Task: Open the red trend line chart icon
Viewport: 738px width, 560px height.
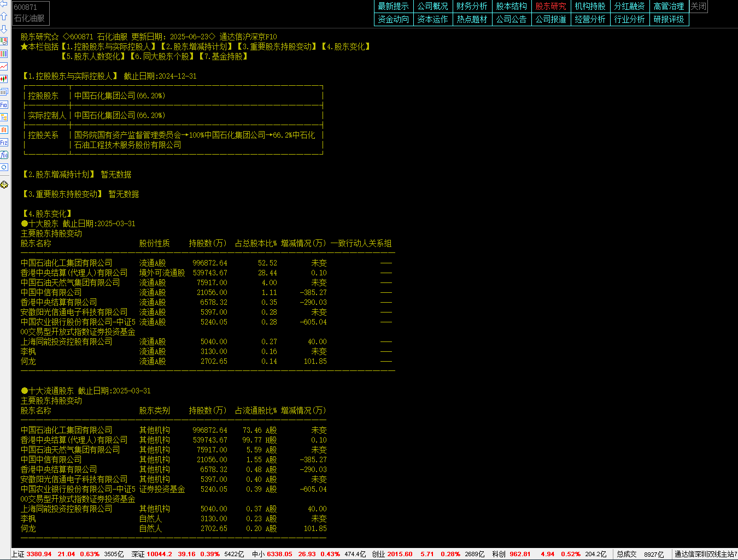Action: click(4, 67)
